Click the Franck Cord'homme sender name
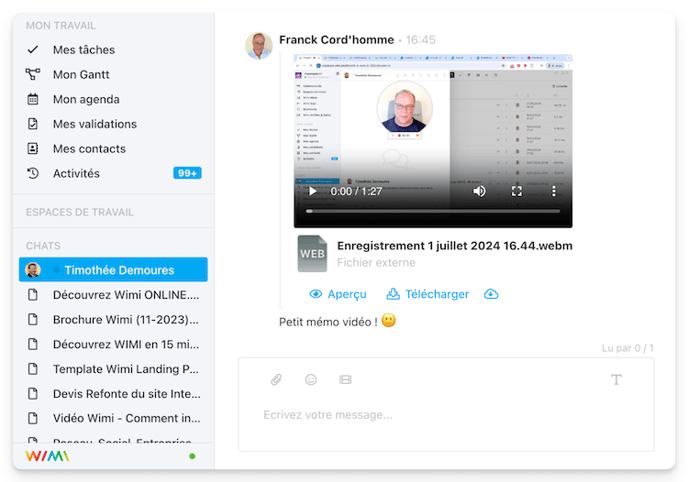 pyautogui.click(x=337, y=40)
